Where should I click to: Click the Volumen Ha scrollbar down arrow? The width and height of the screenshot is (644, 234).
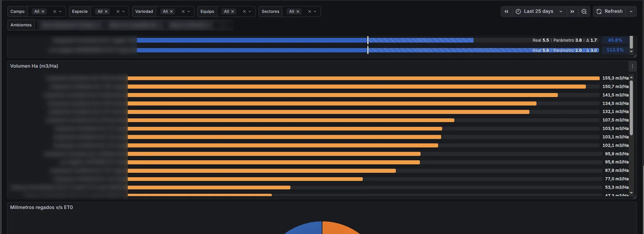pos(631,193)
